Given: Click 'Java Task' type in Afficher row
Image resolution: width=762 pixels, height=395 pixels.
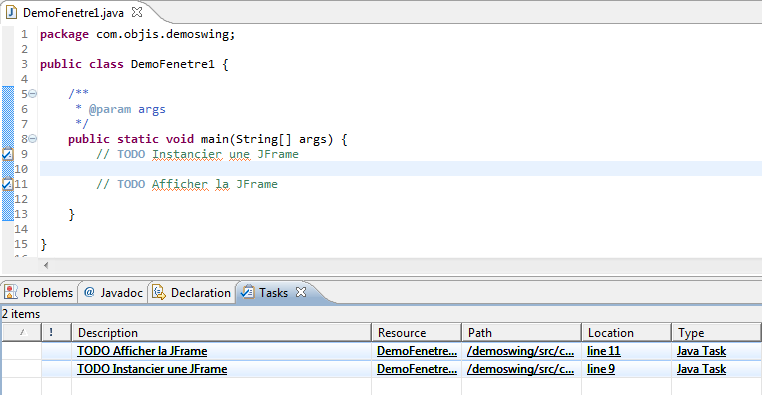Looking at the screenshot, I should (x=701, y=351).
